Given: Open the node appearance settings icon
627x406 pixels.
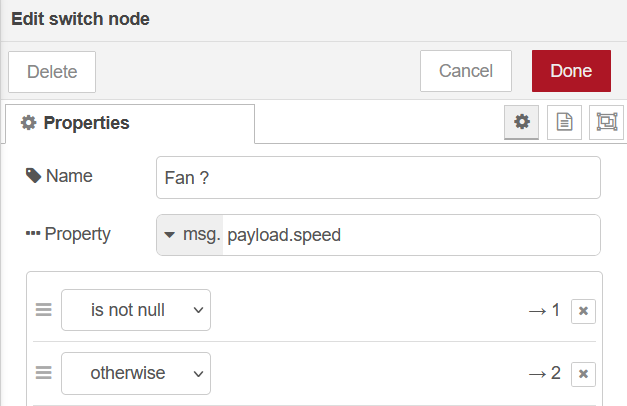Looking at the screenshot, I should [x=606, y=122].
